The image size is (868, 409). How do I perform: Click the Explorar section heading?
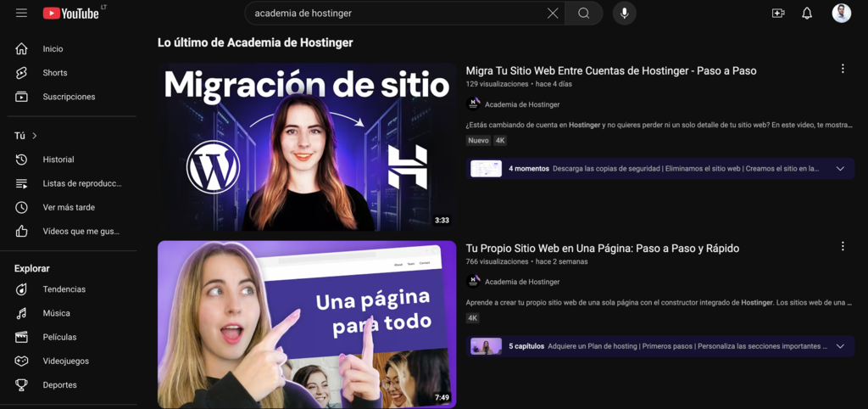coord(32,268)
